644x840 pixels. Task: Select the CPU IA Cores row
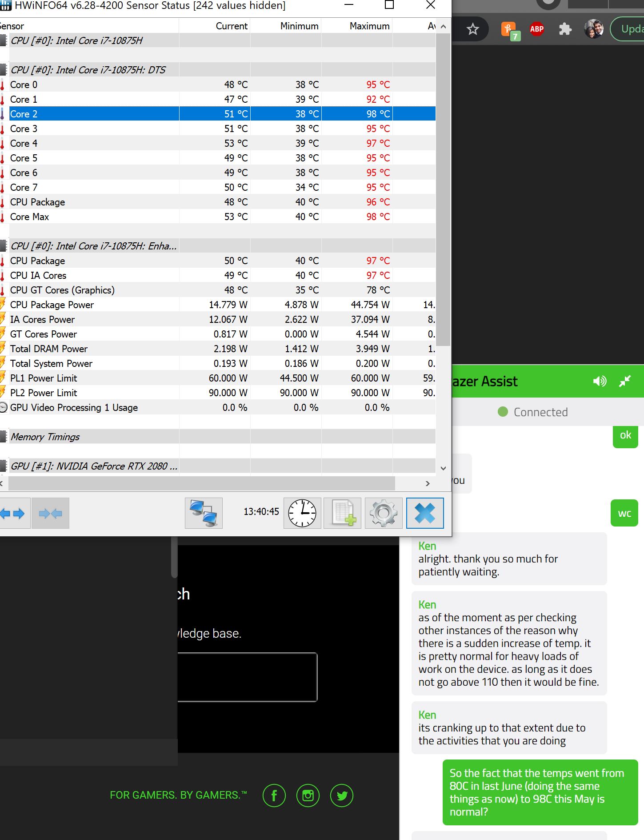pos(218,275)
